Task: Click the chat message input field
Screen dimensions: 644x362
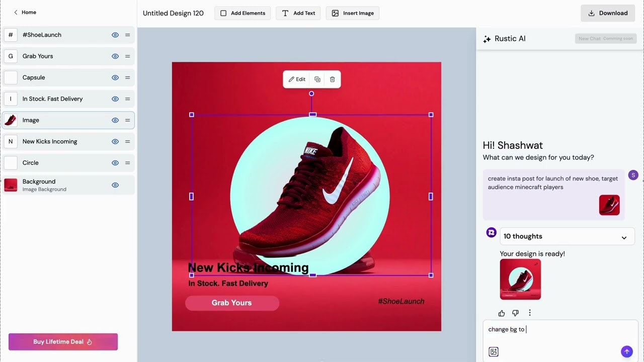Action: (560, 329)
